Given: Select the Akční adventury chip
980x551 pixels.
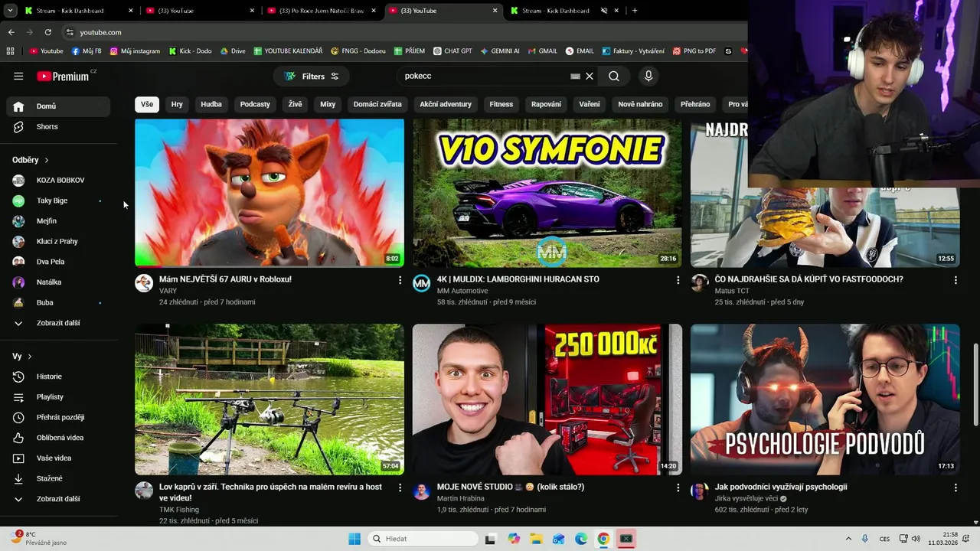Looking at the screenshot, I should (x=446, y=104).
